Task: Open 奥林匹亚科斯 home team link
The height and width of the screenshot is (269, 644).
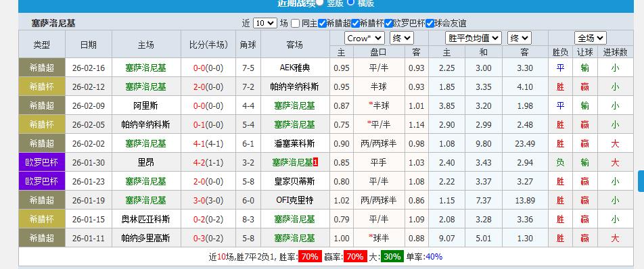Action: (146, 220)
